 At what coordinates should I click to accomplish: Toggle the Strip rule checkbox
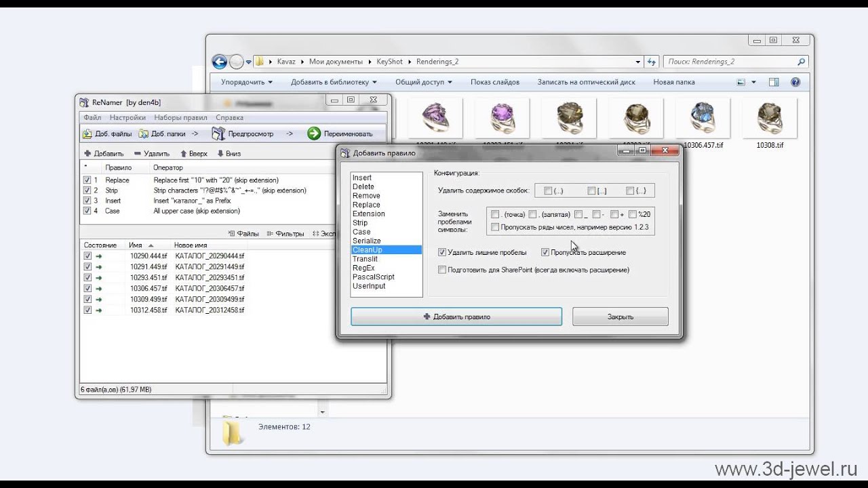(87, 190)
